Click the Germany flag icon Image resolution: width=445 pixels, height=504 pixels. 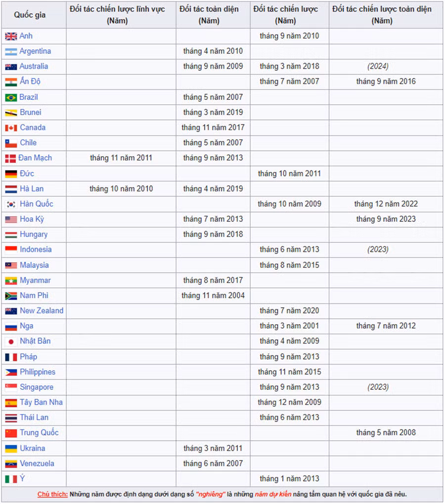[x=11, y=174]
